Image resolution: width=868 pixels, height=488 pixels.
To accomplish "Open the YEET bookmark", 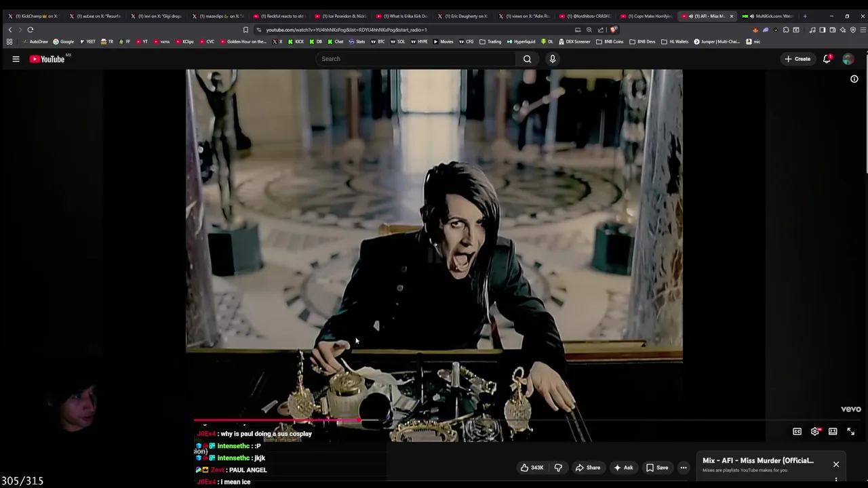I will click(87, 42).
